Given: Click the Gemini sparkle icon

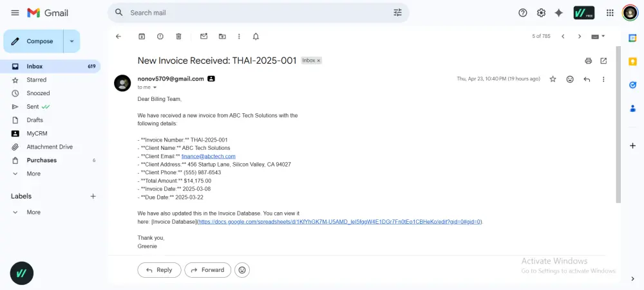Looking at the screenshot, I should pos(558,13).
